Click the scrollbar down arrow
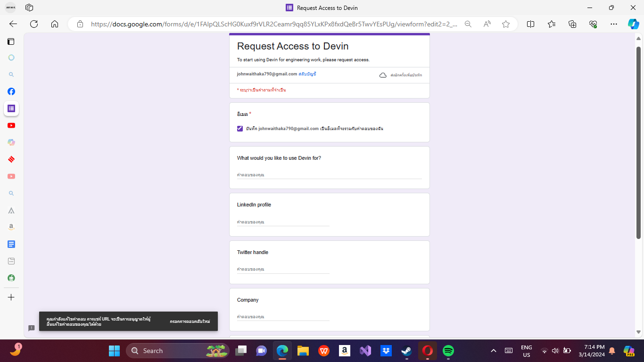 click(639, 332)
